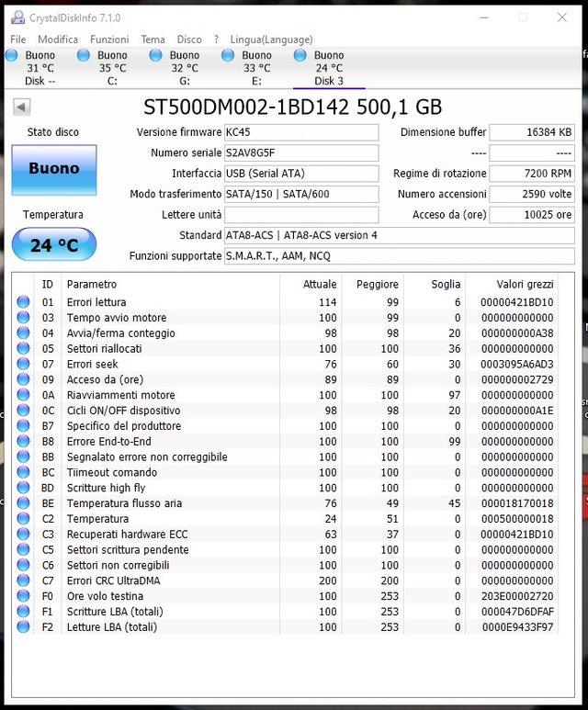Image resolution: width=588 pixels, height=710 pixels.
Task: Switch to the G: disk tab
Action: point(185,68)
